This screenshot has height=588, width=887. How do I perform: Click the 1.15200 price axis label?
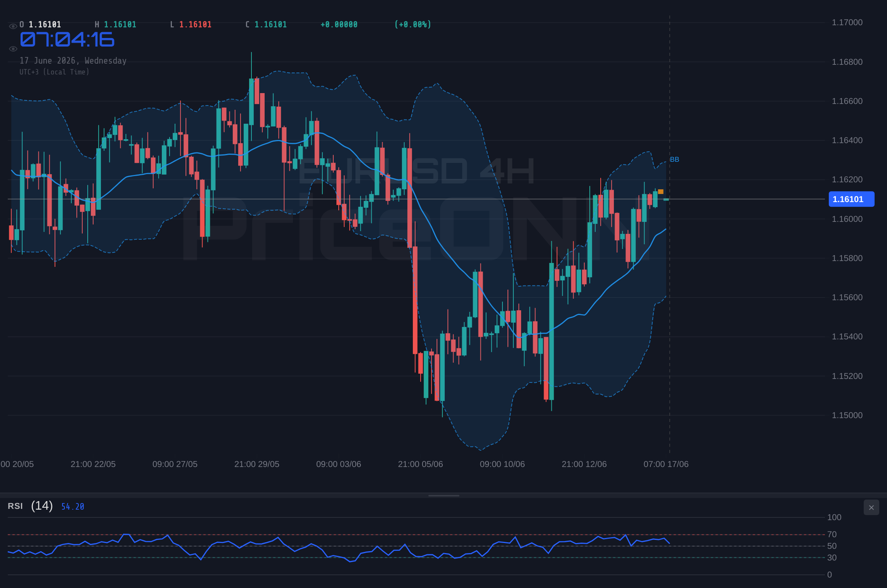[847, 376]
